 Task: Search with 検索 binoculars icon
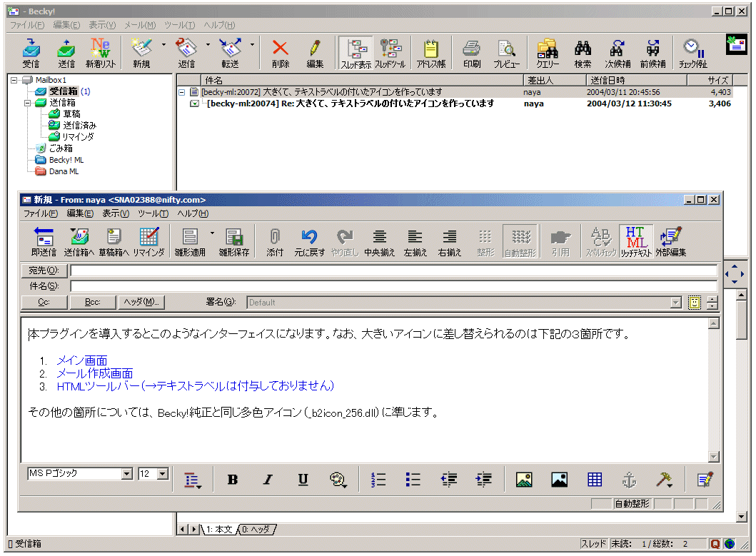click(583, 53)
